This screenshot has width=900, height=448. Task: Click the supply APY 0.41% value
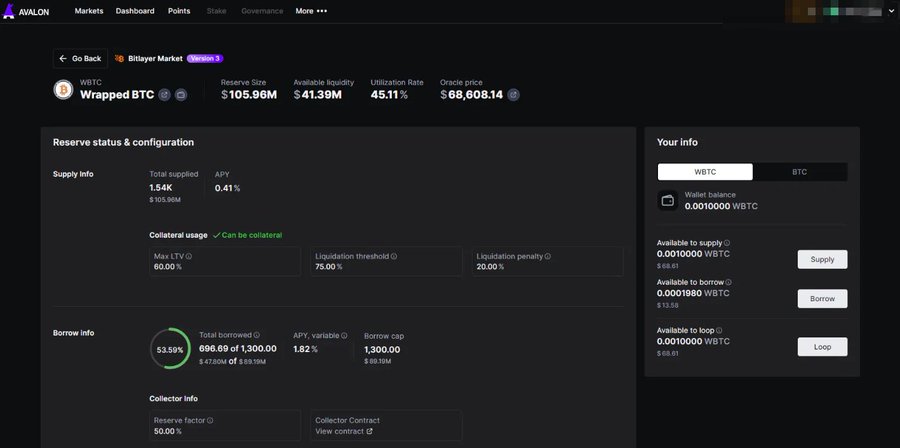coord(227,188)
